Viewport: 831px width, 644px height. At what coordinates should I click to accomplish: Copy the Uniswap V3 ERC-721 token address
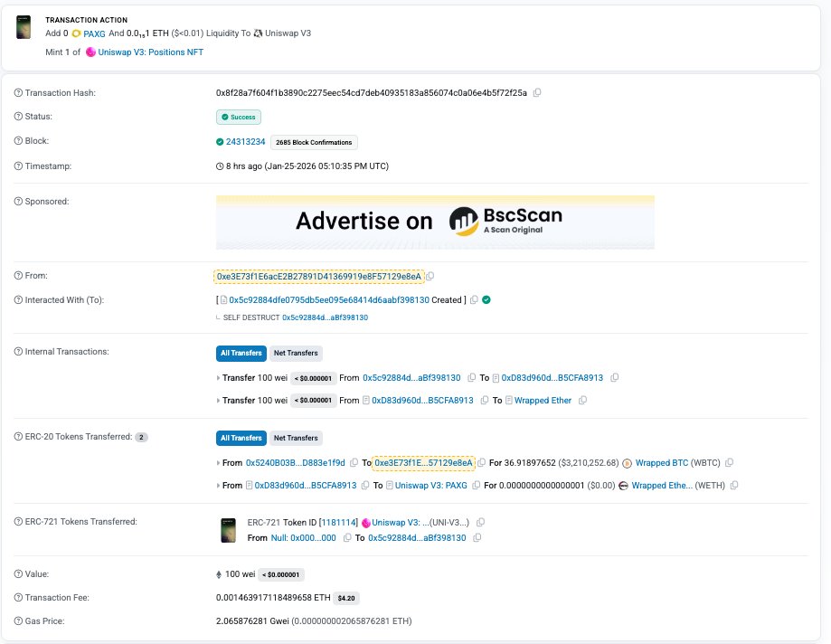480,523
